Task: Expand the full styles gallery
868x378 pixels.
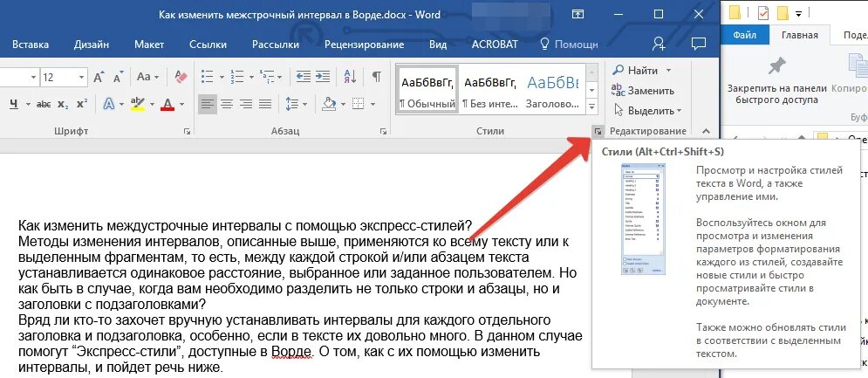Action: coord(591,107)
